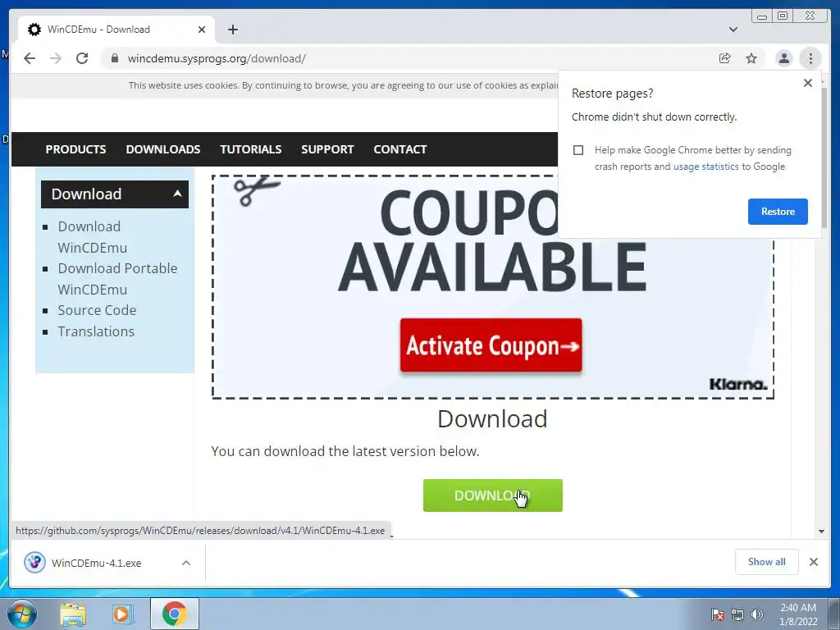Screen dimensions: 840x630
Task: Expand the WinCDEmu-4.1.exe download options chevron
Action: pos(186,563)
